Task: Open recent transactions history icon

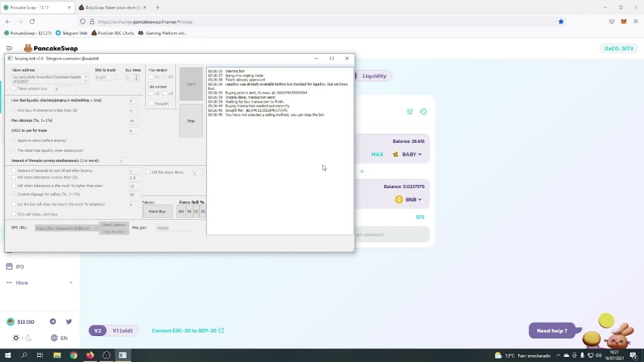Action: (x=423, y=112)
